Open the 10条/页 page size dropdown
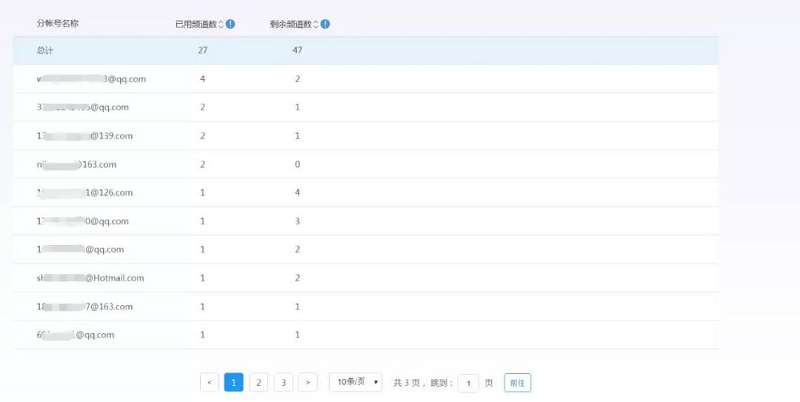Image resolution: width=800 pixels, height=402 pixels. coord(357,382)
